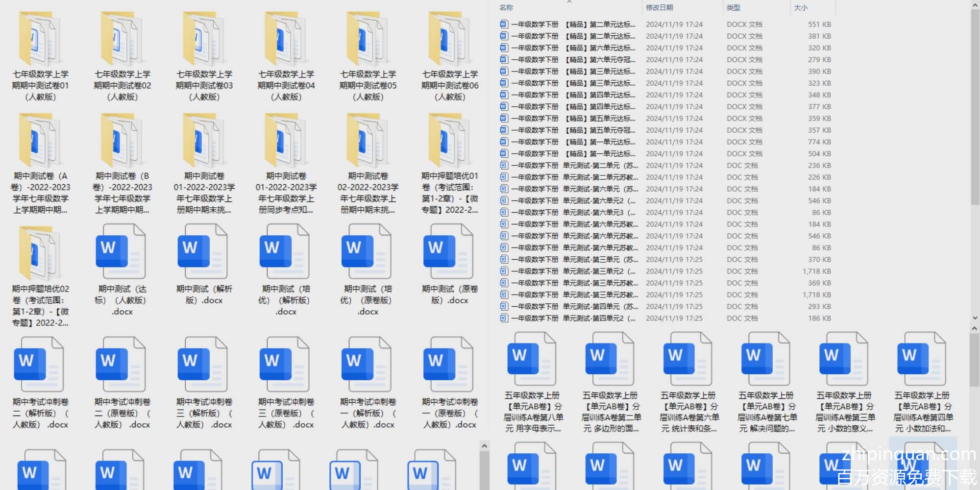
Task: Select the list row sized 551 KB
Action: point(665,24)
